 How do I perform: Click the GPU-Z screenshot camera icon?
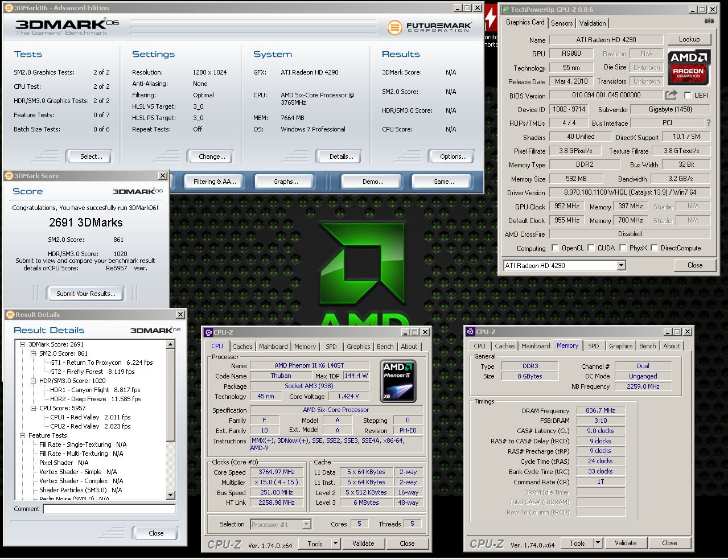709,21
